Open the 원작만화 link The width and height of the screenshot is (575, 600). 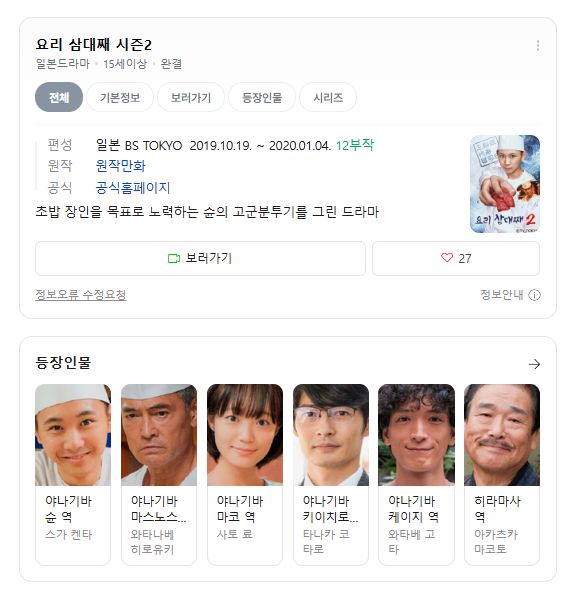click(x=121, y=166)
